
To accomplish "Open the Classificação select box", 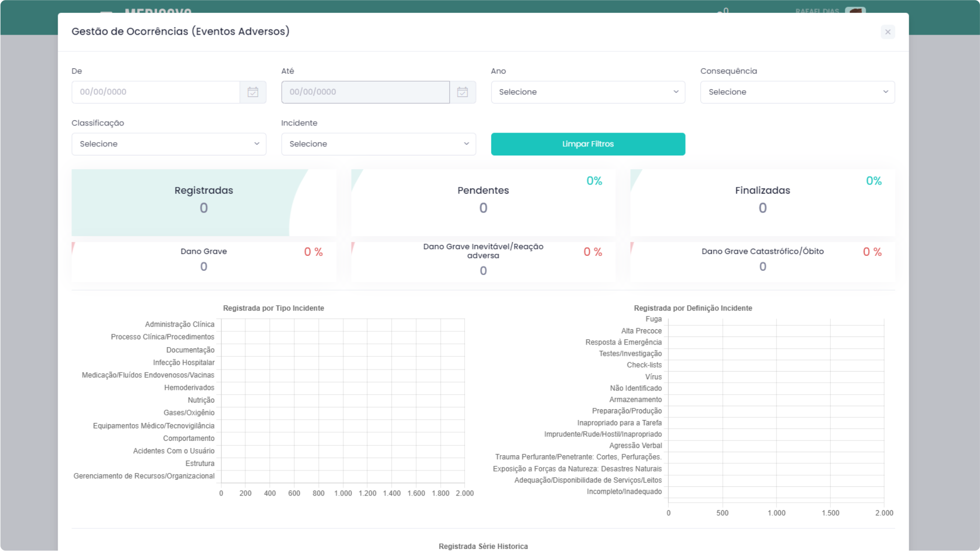I will [169, 144].
